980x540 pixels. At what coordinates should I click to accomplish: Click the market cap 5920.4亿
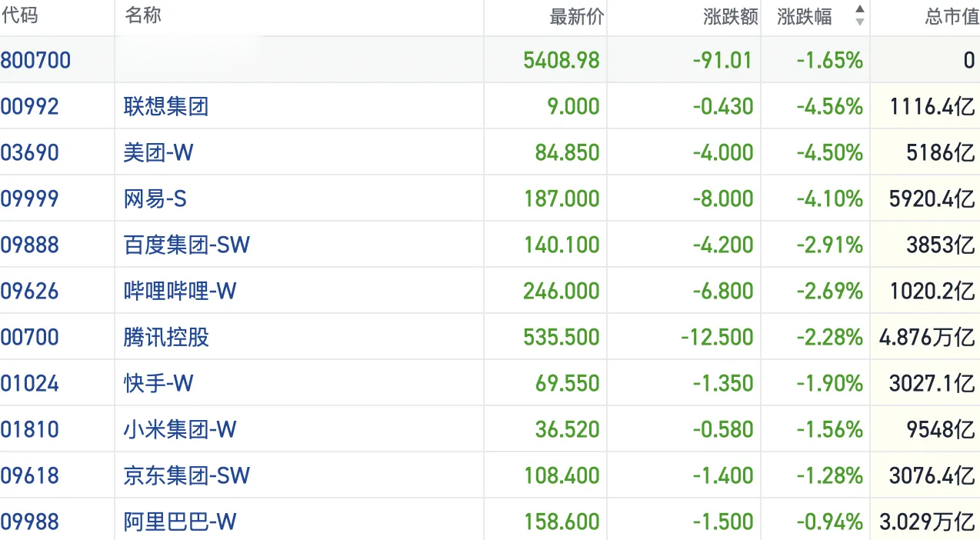point(932,198)
